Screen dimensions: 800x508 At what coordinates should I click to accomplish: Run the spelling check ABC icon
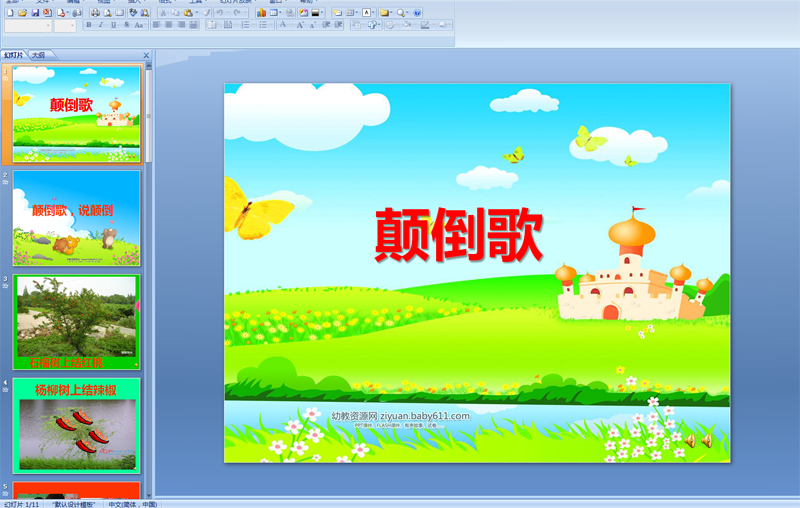[133, 13]
